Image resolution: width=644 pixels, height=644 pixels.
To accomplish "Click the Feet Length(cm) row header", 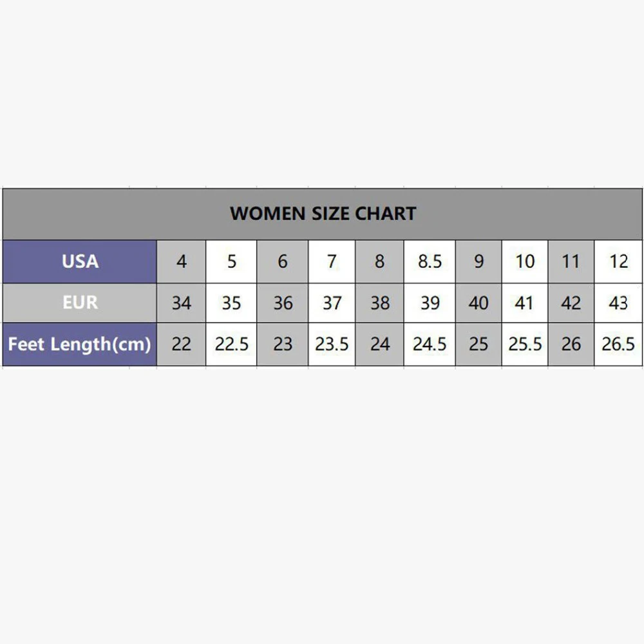I will (x=80, y=344).
